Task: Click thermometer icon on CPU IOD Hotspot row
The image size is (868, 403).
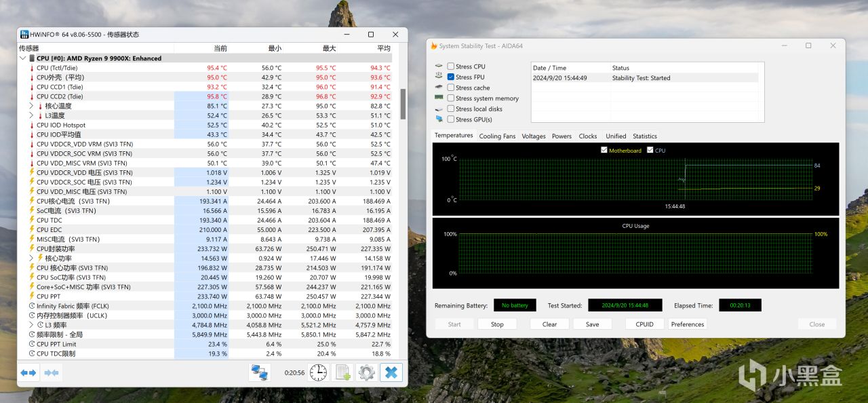Action: tap(31, 125)
